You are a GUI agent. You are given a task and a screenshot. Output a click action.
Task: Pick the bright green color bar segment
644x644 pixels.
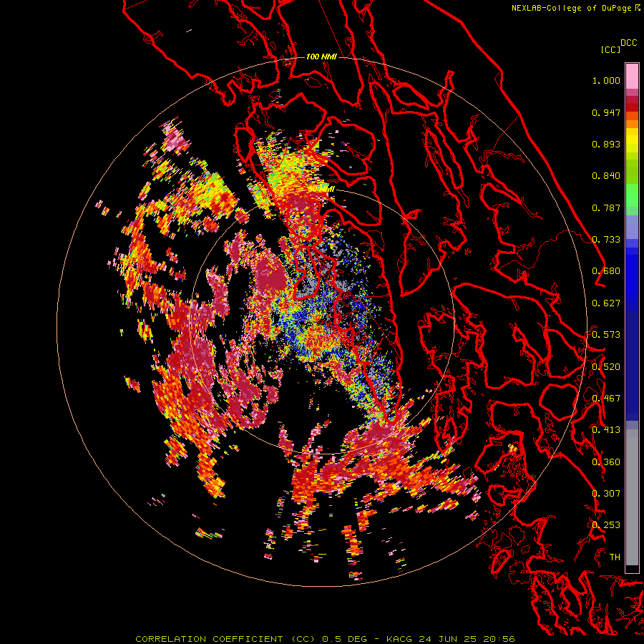point(632,195)
